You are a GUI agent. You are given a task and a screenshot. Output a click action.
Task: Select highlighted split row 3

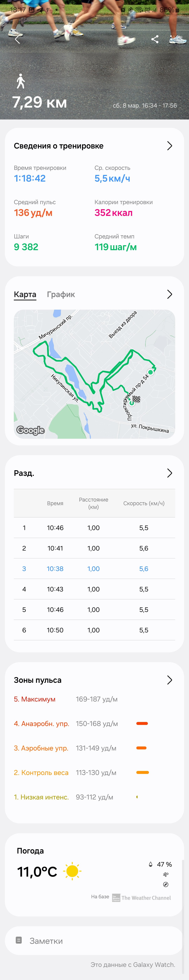[x=94, y=568]
